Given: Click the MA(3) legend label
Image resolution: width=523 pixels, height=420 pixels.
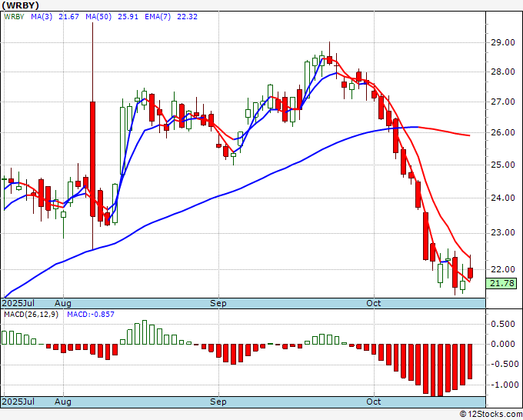Looking at the screenshot, I should pyautogui.click(x=42, y=17).
